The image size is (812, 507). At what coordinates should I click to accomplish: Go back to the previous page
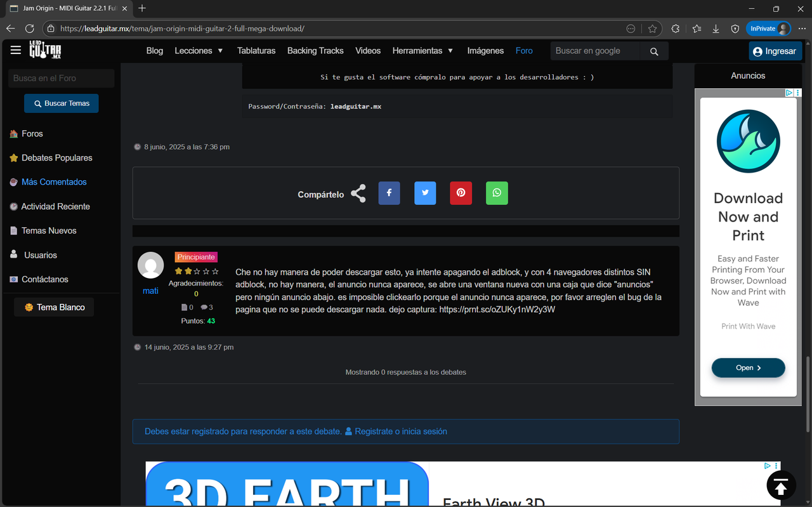pyautogui.click(x=10, y=29)
